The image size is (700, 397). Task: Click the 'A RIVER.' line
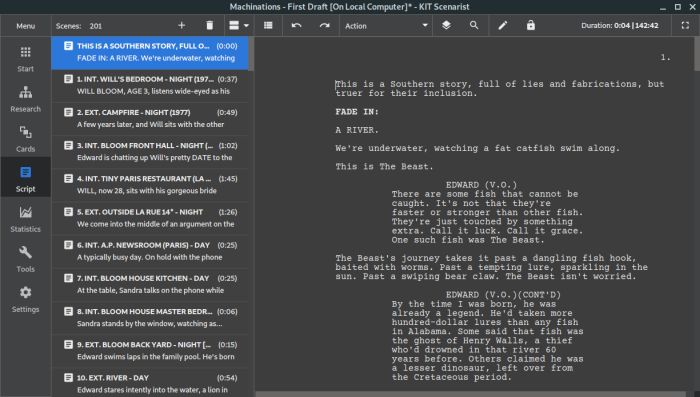coord(357,130)
